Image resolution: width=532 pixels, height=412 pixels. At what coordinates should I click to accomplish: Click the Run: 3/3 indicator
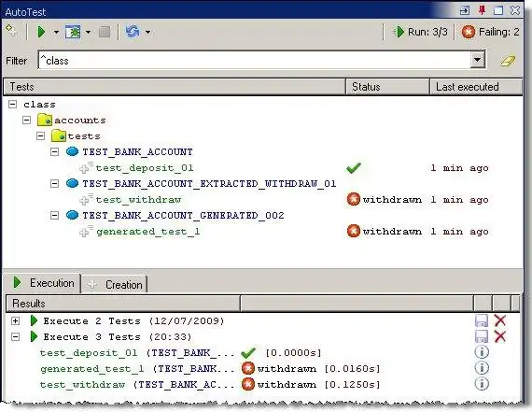click(420, 32)
